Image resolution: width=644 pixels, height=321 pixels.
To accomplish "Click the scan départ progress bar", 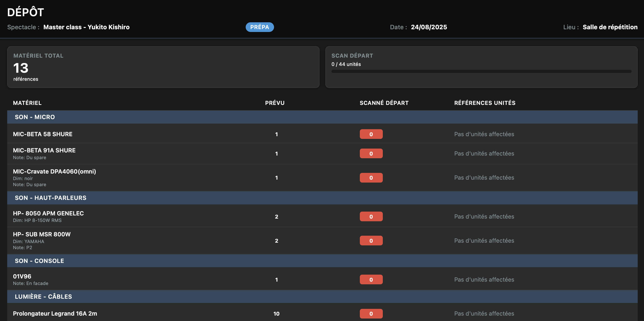I will coord(481,72).
